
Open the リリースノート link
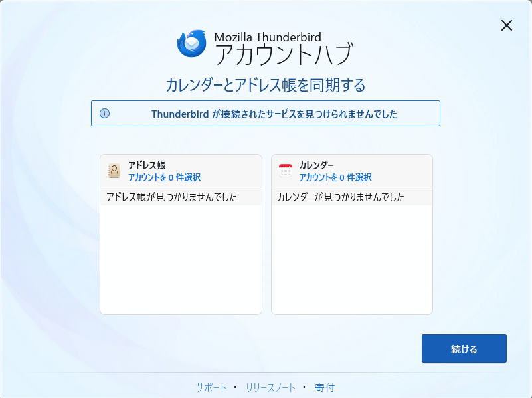pos(270,387)
